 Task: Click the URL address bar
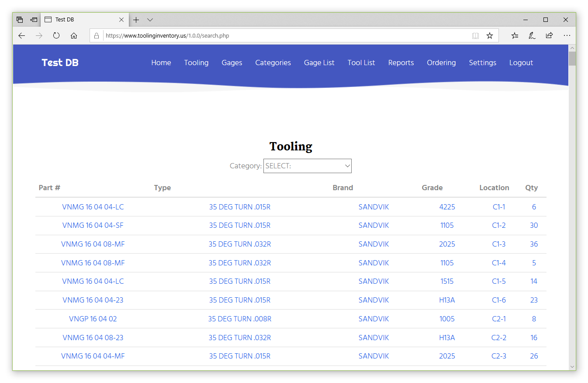click(x=284, y=36)
